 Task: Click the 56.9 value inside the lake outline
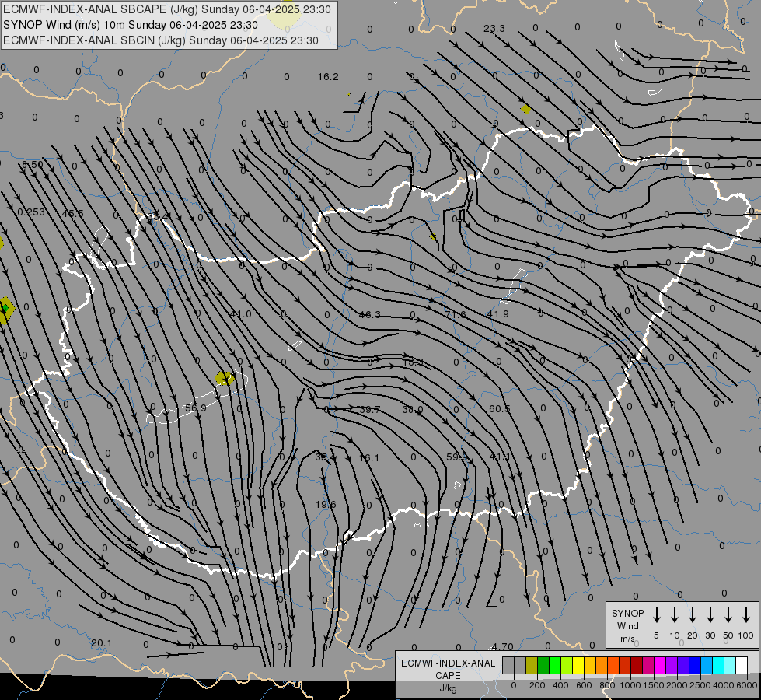(x=196, y=408)
